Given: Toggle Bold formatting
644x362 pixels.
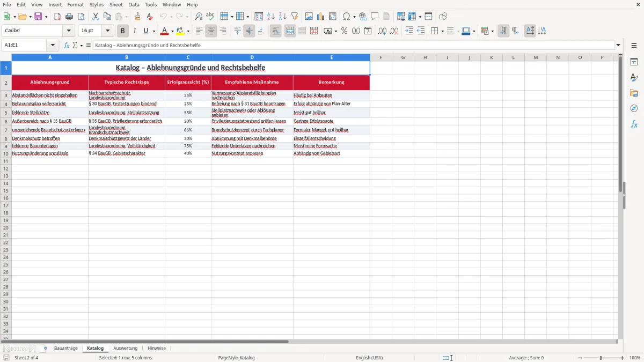Looking at the screenshot, I should (x=123, y=31).
